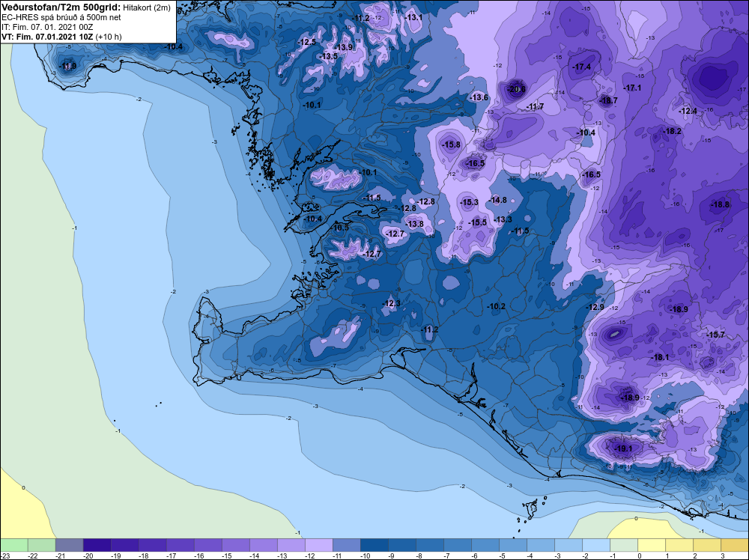The width and height of the screenshot is (749, 560).
Task: Select the -15.3 temperature label
Action: point(469,202)
